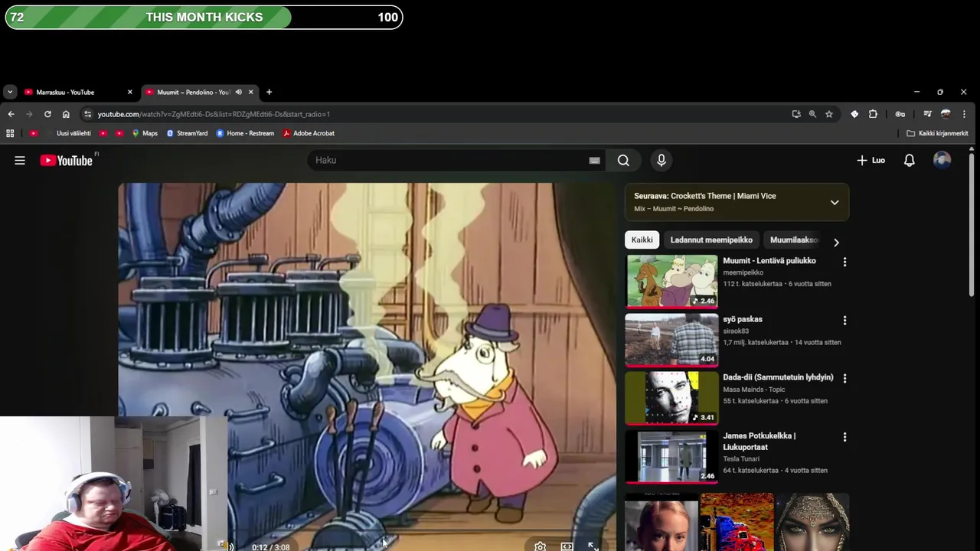Click the meemipeikko channel name

(x=743, y=272)
